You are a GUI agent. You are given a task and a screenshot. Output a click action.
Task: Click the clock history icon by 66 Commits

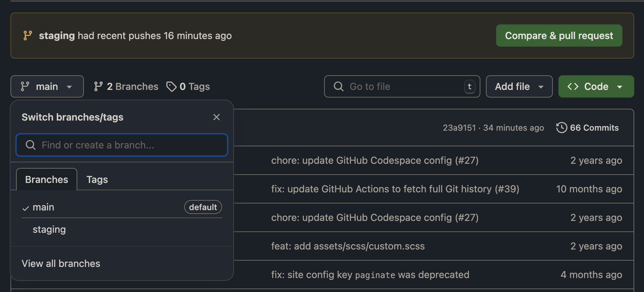pyautogui.click(x=561, y=128)
